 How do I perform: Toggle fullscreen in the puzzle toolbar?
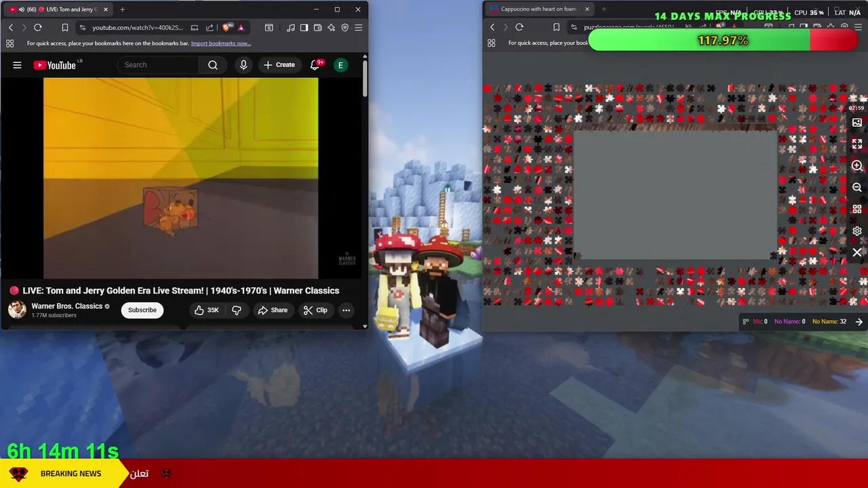tap(857, 144)
